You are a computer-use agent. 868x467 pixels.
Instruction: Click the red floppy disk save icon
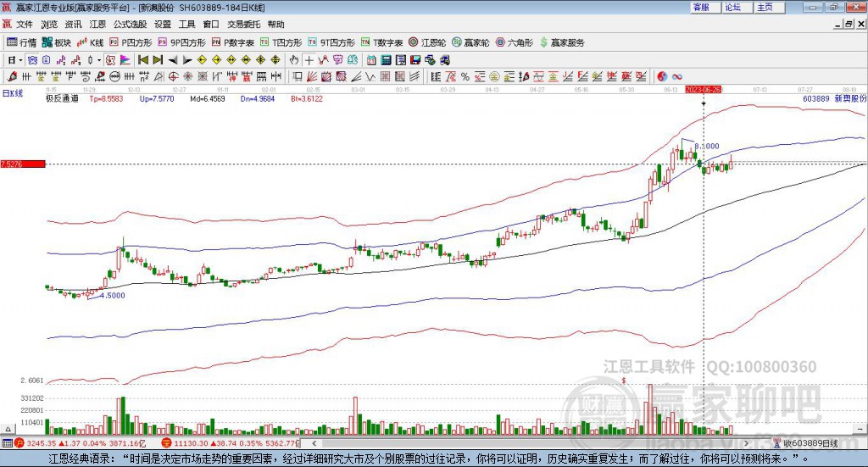coord(415,60)
